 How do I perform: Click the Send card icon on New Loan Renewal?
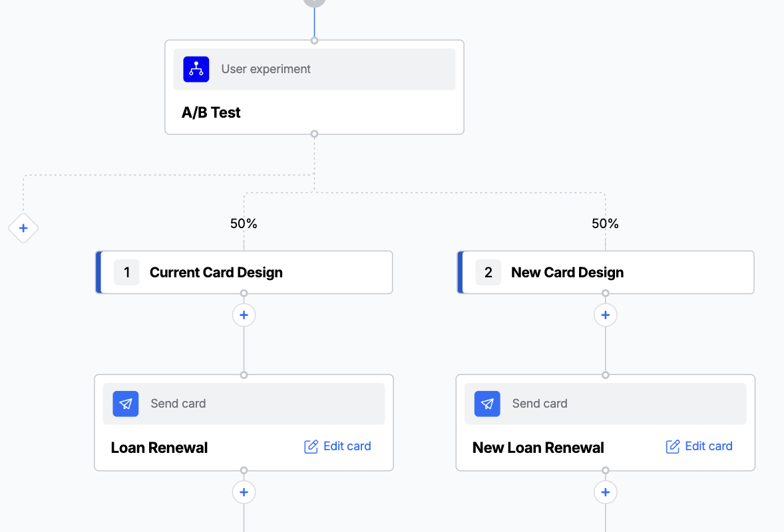click(x=487, y=404)
